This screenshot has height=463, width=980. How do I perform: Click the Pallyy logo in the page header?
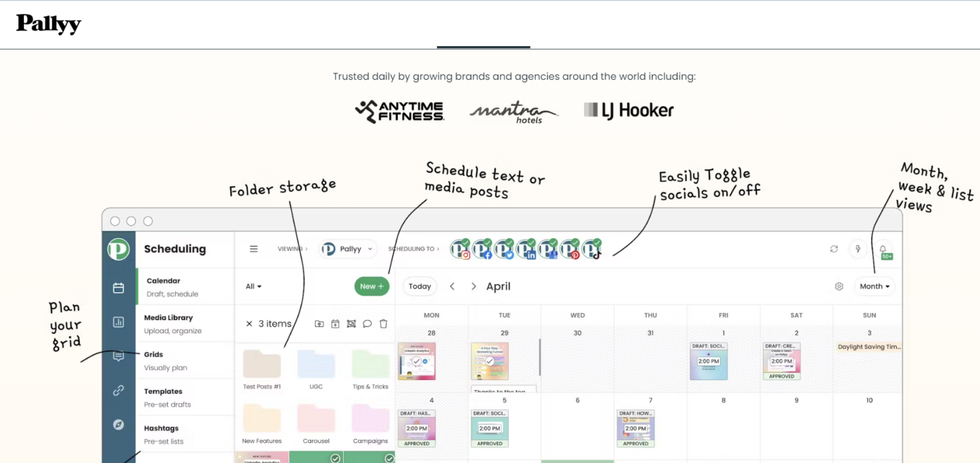click(49, 24)
